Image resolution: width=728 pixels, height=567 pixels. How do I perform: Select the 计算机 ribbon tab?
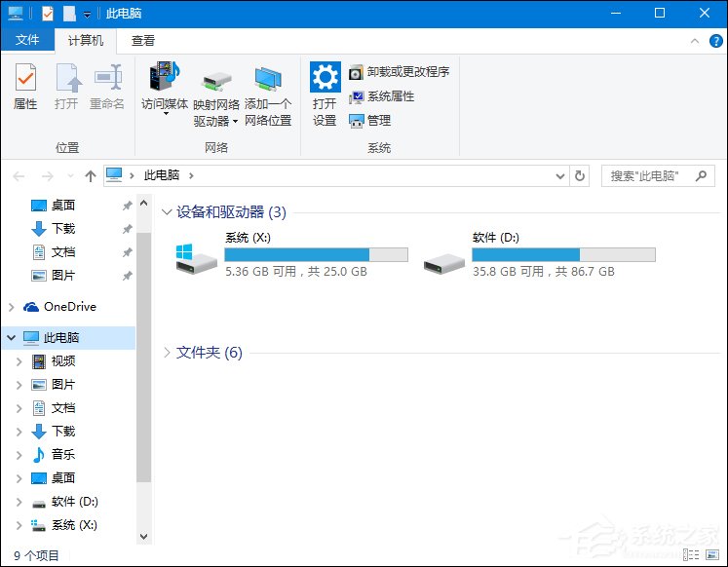pyautogui.click(x=86, y=41)
